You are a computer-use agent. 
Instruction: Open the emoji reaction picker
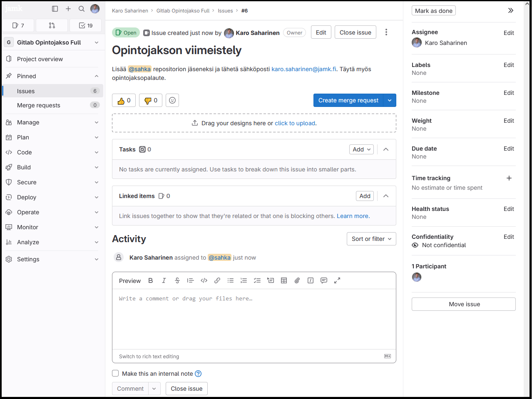172,101
